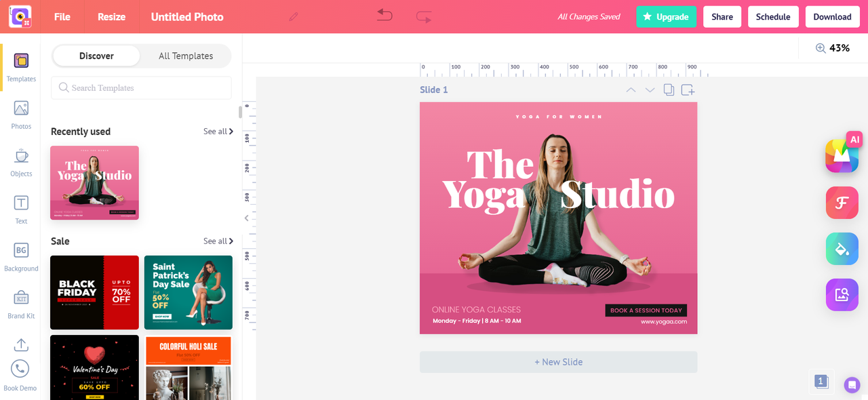Open the Resize menu
The width and height of the screenshot is (868, 400).
pyautogui.click(x=112, y=16)
